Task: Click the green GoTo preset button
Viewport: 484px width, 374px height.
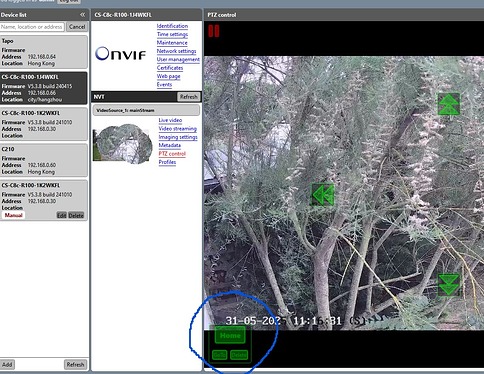Action: pyautogui.click(x=220, y=355)
